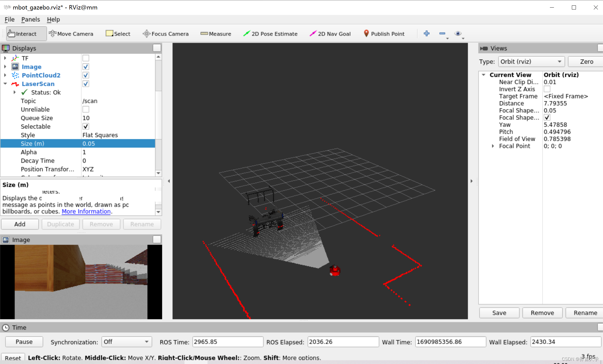Toggle the Unreliable checkbox under LaserScan

(x=86, y=109)
